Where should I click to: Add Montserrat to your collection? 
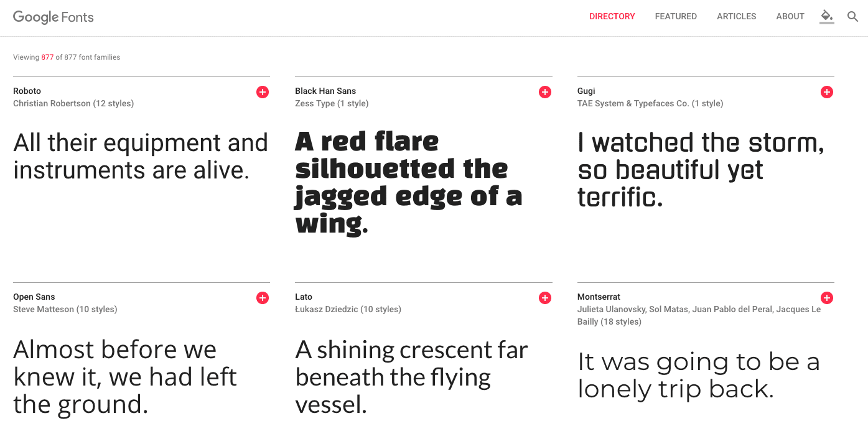click(x=827, y=298)
